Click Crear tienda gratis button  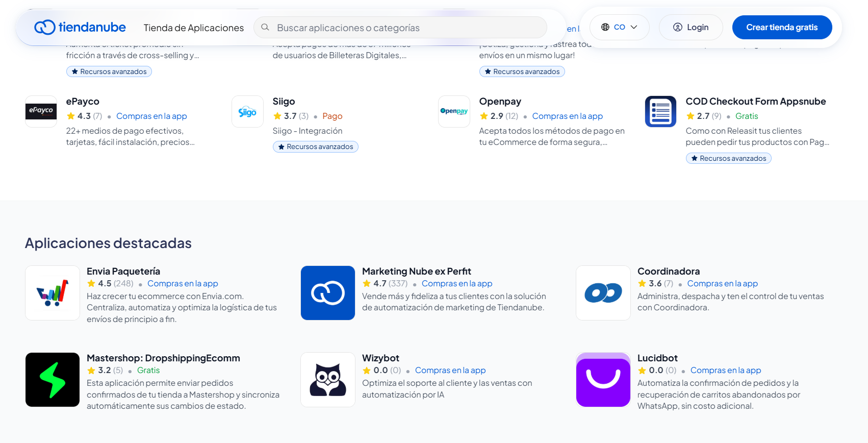782,27
